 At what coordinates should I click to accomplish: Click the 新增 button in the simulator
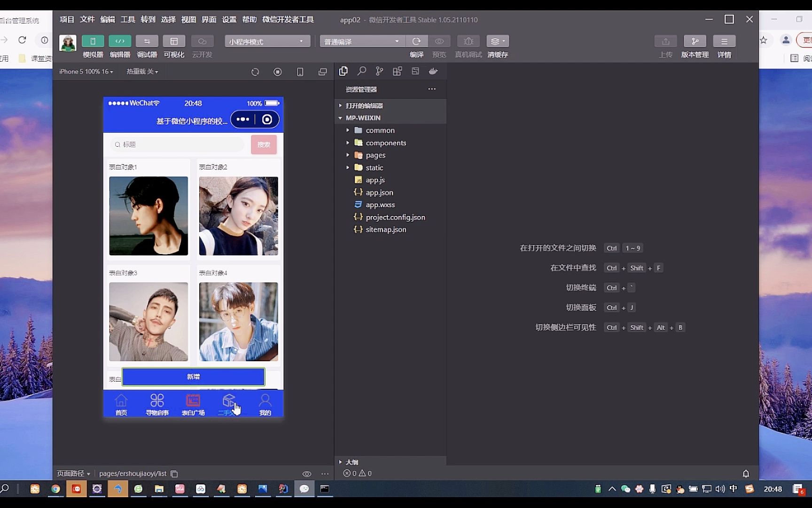click(x=193, y=376)
